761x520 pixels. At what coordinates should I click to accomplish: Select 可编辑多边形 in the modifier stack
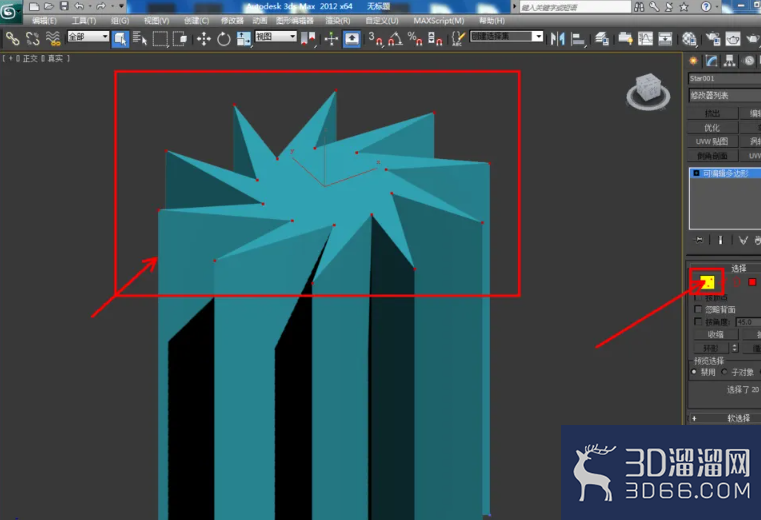726,173
